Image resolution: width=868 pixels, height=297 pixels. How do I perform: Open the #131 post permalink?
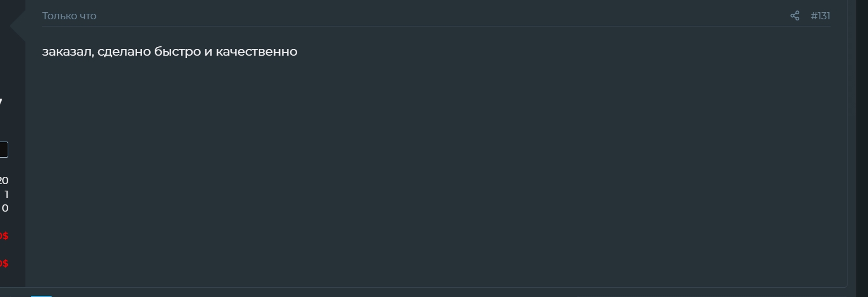coord(820,16)
